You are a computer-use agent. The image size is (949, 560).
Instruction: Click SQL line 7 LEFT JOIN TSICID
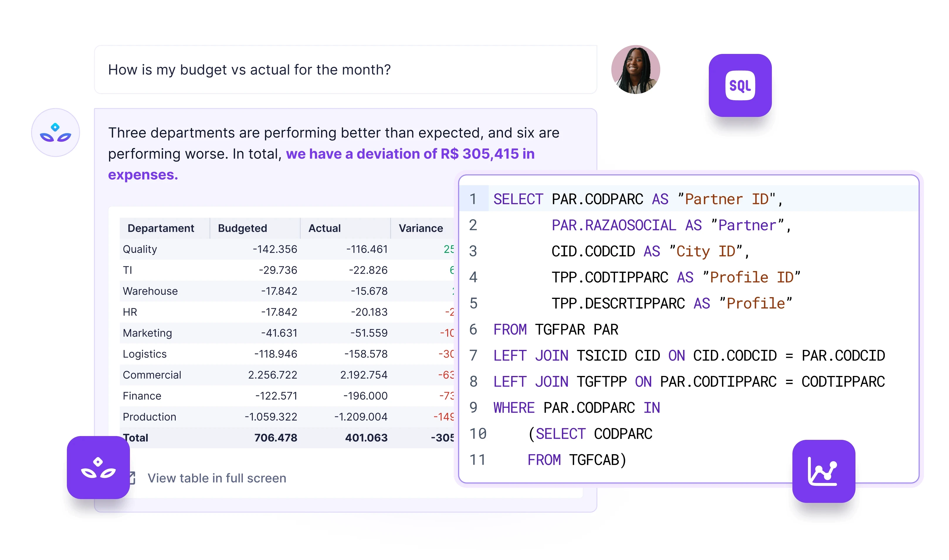click(x=560, y=355)
